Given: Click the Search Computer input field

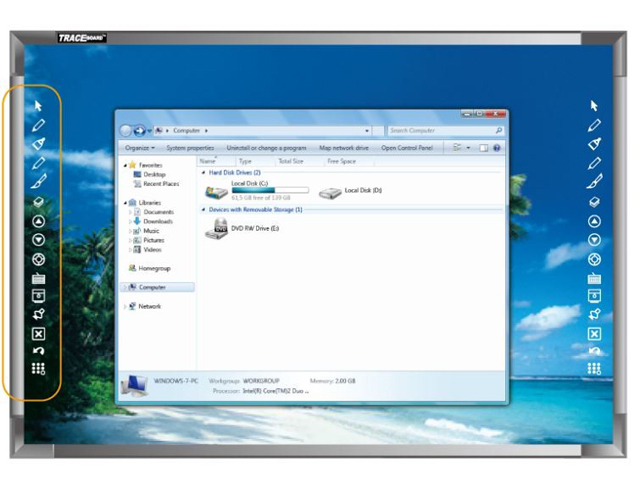Looking at the screenshot, I should point(438,130).
